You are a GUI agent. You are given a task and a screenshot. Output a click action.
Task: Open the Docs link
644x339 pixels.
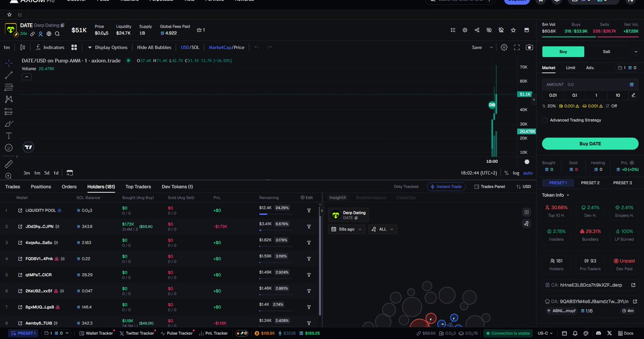[x=626, y=333]
